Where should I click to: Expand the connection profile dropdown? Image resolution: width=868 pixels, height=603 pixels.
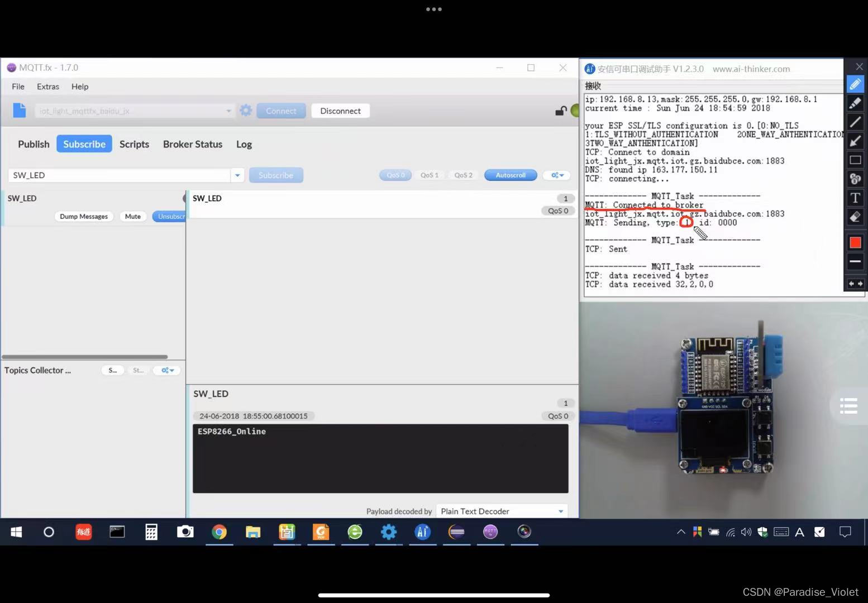tap(228, 111)
